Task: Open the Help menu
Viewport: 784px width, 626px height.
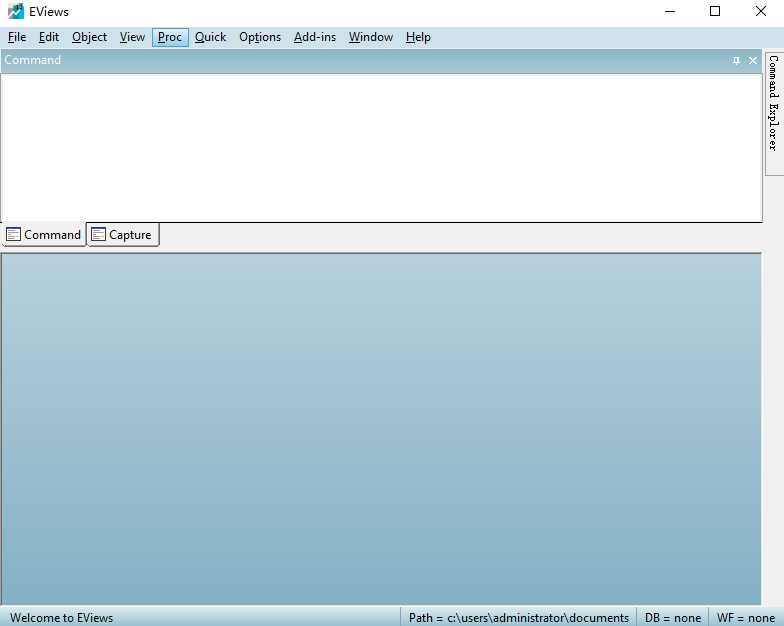Action: pyautogui.click(x=418, y=37)
